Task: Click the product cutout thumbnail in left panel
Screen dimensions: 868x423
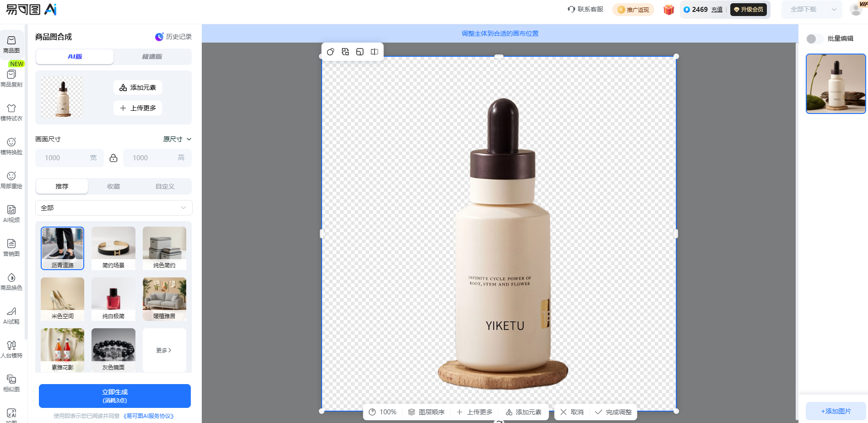Action: (63, 98)
